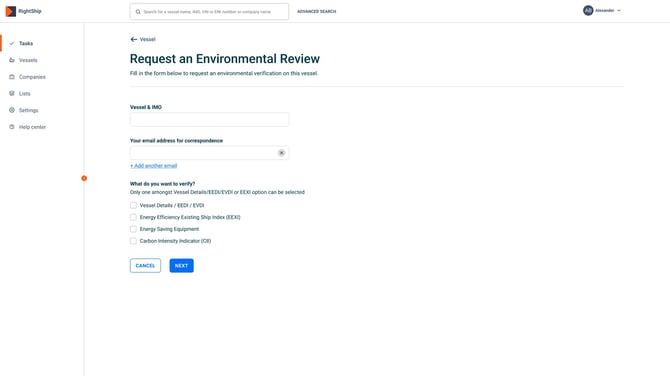
Task: Click the Help center icon
Action: pyautogui.click(x=12, y=127)
